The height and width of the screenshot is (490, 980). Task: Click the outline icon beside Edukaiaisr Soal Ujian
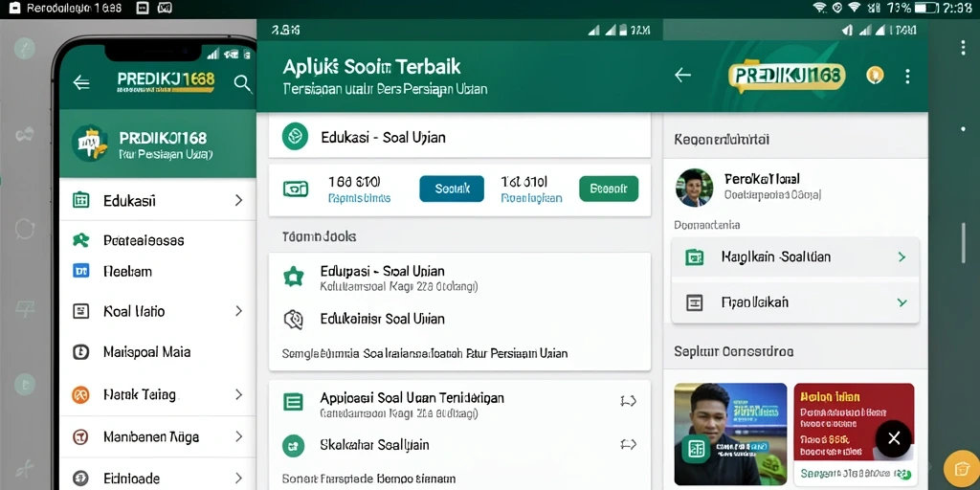(x=294, y=319)
